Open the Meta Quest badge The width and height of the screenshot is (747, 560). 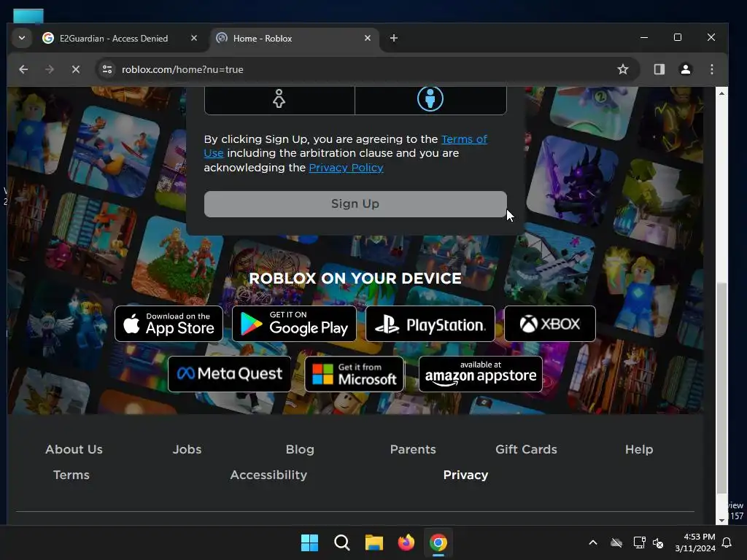229,374
